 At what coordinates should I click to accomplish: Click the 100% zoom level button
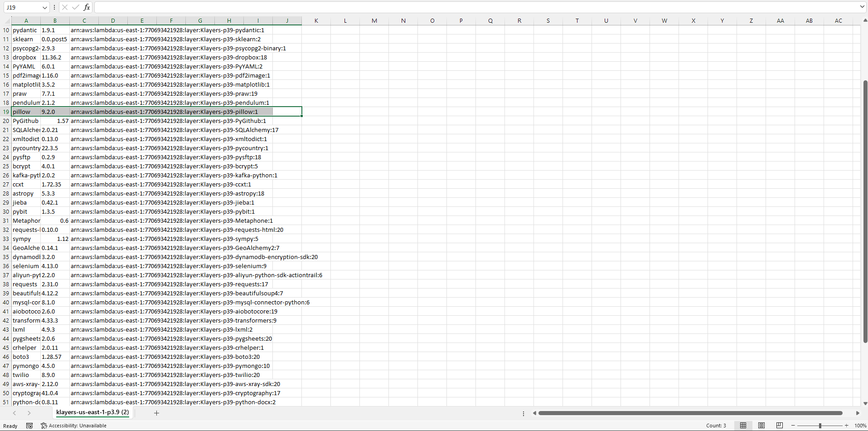tap(860, 426)
